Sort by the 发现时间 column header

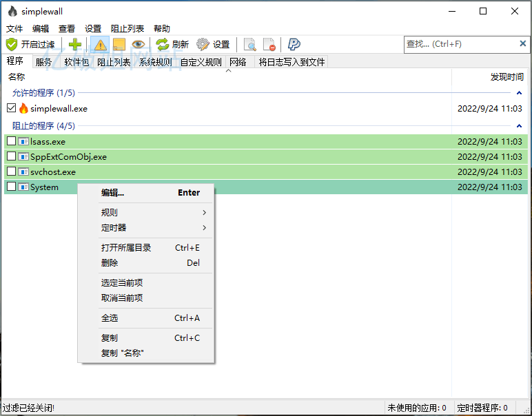pyautogui.click(x=507, y=77)
